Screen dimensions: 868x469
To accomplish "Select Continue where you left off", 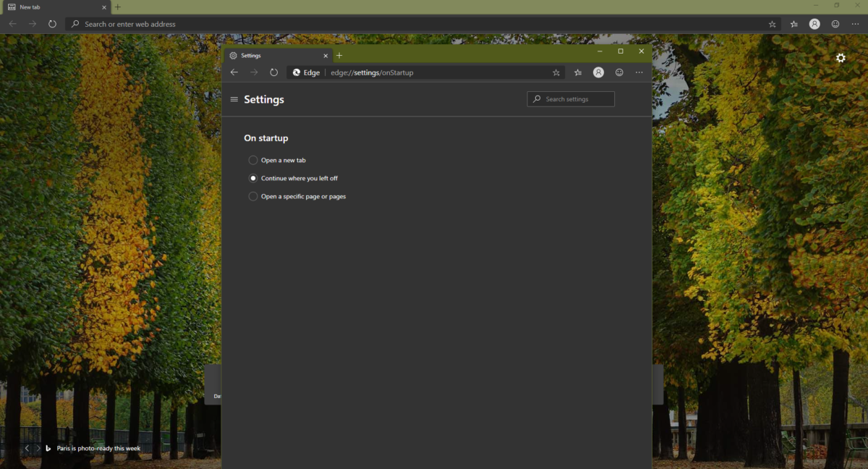I will (x=253, y=178).
